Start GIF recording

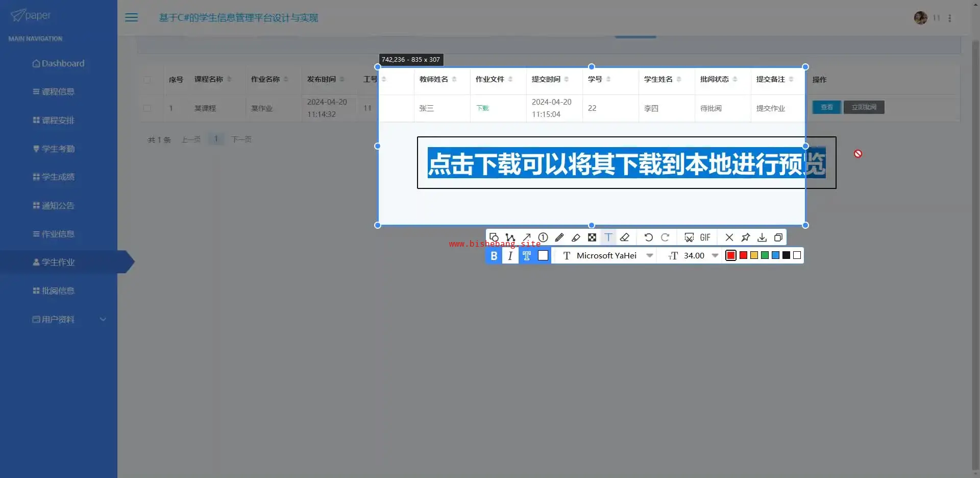tap(705, 237)
